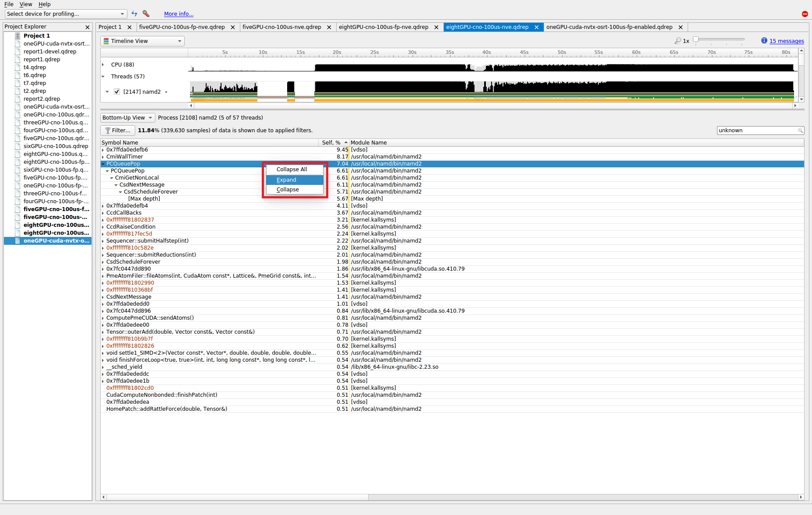The image size is (812, 515).
Task: Click the magnifier zoom icon beside 1x
Action: click(678, 41)
